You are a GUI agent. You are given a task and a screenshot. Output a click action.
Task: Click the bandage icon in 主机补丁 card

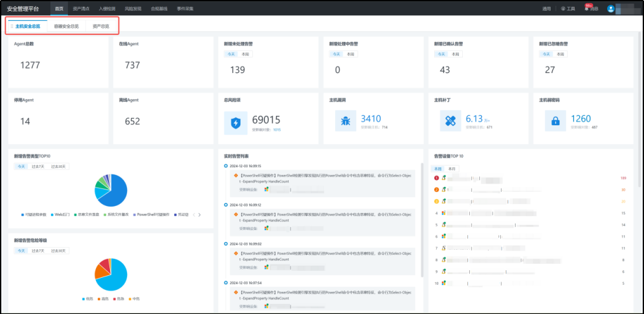[x=450, y=122]
